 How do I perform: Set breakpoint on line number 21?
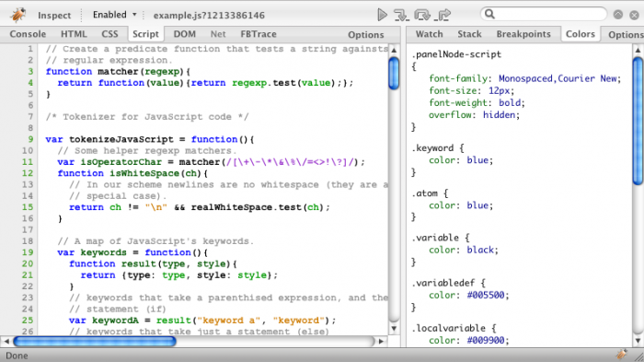click(28, 275)
